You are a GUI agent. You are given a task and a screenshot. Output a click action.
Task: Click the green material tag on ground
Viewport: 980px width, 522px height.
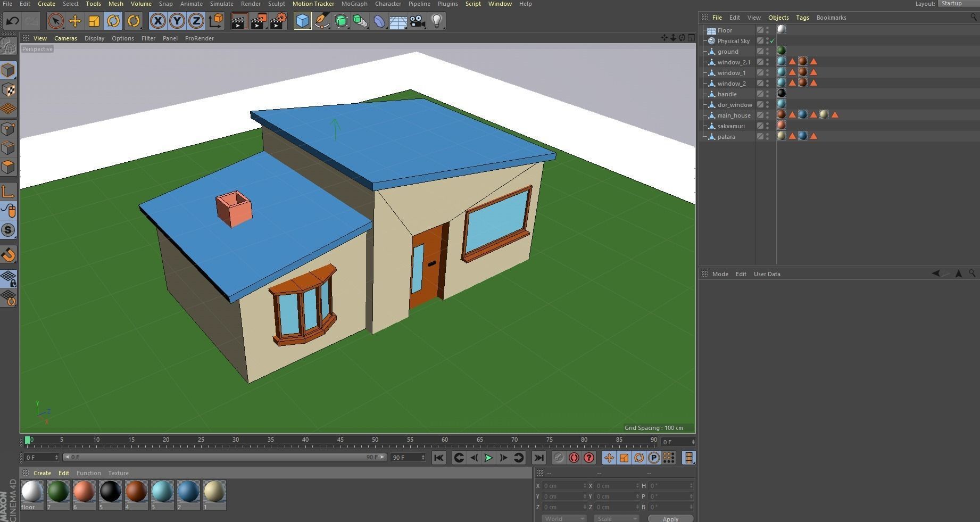point(782,51)
